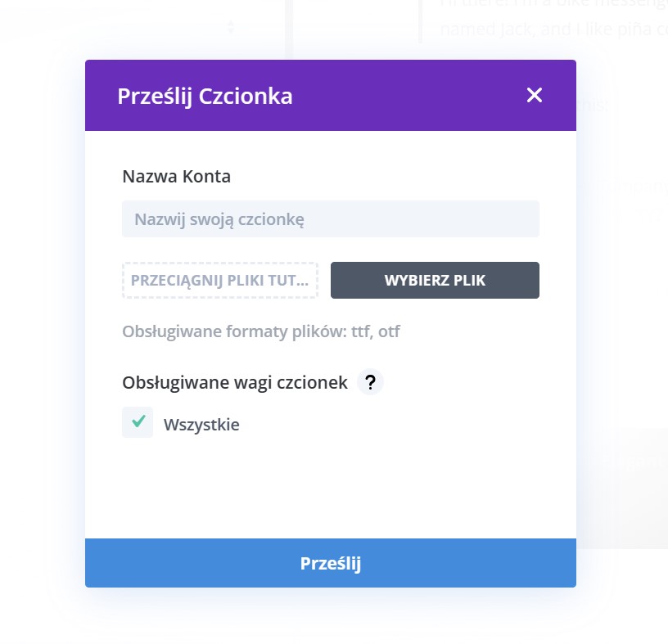Viewport: 668px width, 644px height.
Task: Click the green checkmark icon
Action: pyautogui.click(x=138, y=421)
